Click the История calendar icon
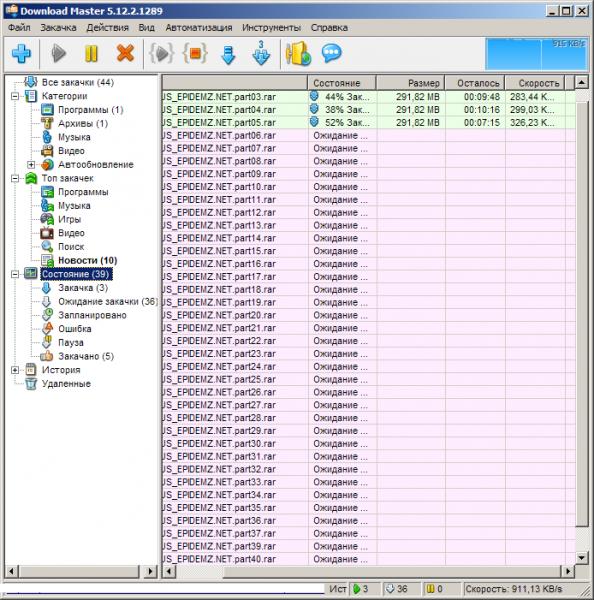The height and width of the screenshot is (600, 594). click(31, 370)
